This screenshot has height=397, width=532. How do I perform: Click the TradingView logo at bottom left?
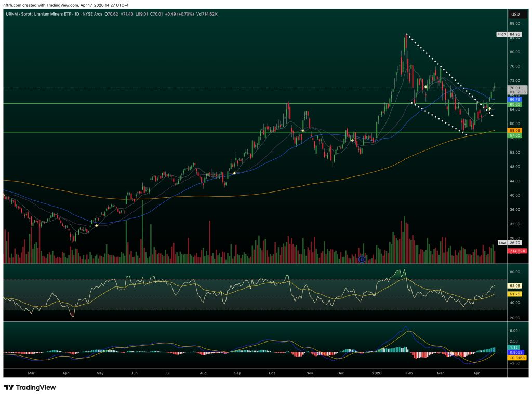(x=30, y=387)
